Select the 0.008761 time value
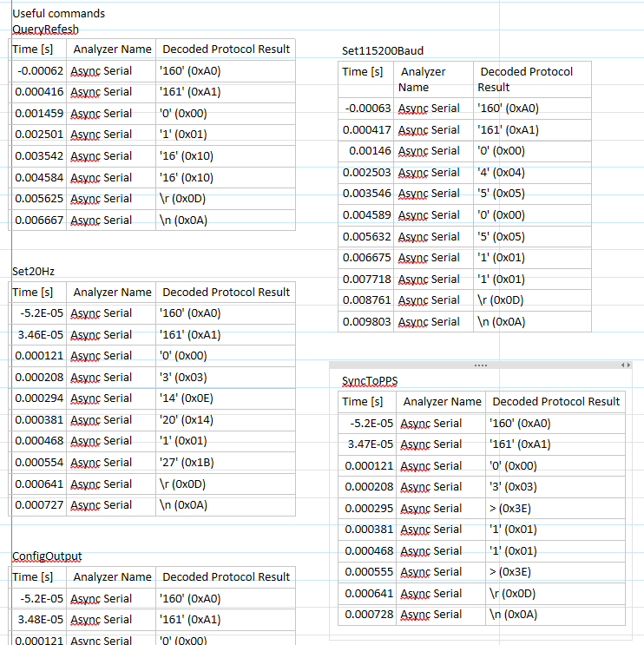 367,300
